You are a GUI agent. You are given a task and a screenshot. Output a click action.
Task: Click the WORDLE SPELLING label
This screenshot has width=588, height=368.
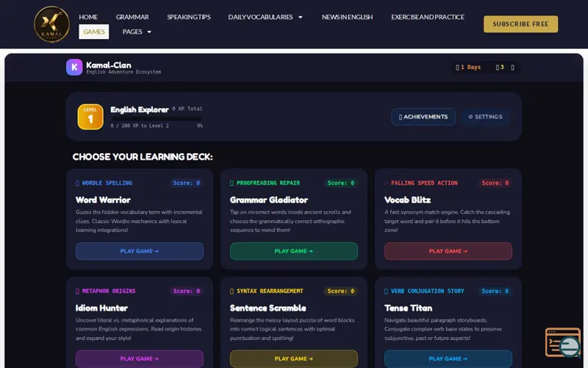[107, 183]
